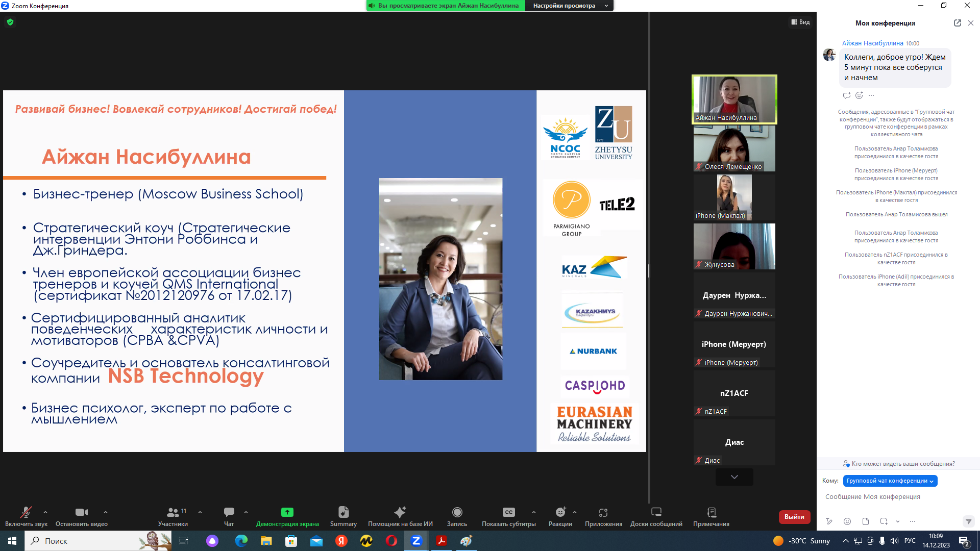Expand audio options arrow next to microphone
The image size is (980, 551).
coord(45,512)
